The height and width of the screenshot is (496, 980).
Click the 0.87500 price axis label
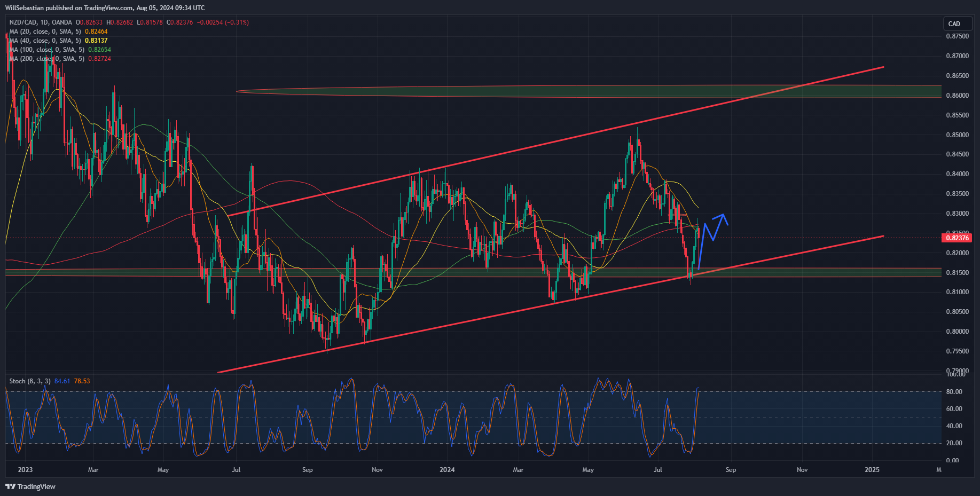(957, 36)
